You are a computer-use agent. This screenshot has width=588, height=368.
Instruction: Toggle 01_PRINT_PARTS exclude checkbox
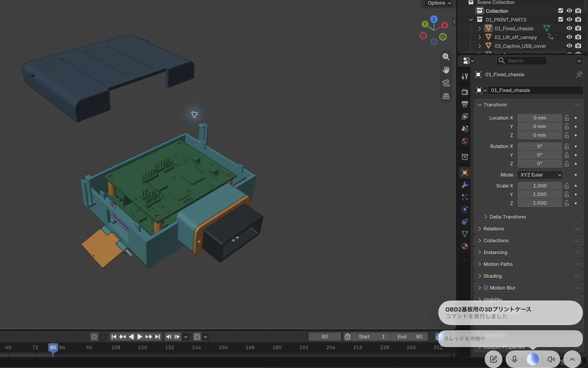tap(561, 20)
